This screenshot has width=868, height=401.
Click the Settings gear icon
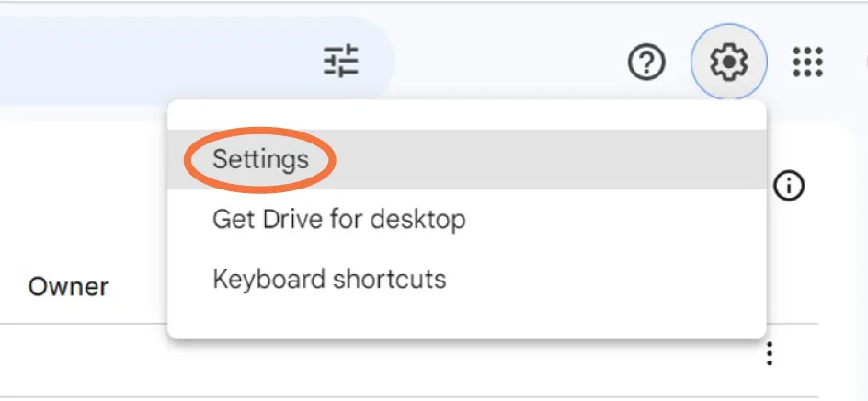tap(727, 63)
